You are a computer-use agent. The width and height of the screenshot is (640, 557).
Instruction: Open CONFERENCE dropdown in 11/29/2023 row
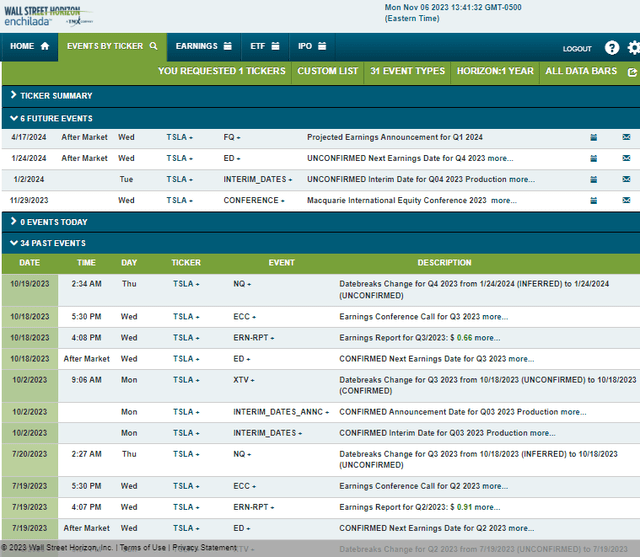[x=254, y=201]
